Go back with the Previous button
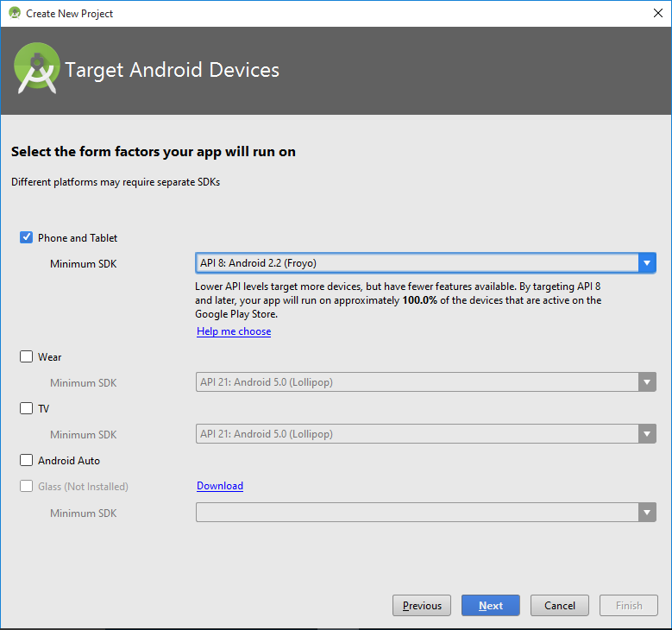672x630 pixels. 422,605
